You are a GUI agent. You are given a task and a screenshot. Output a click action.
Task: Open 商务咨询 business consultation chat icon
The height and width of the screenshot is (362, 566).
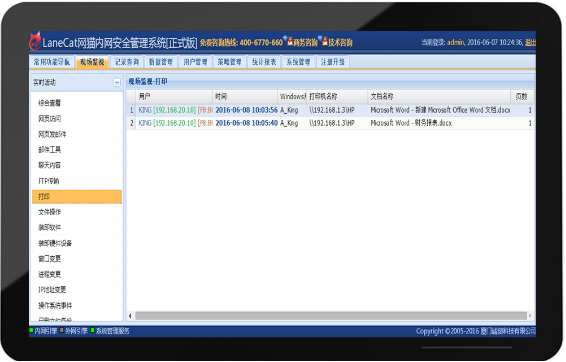click(289, 41)
